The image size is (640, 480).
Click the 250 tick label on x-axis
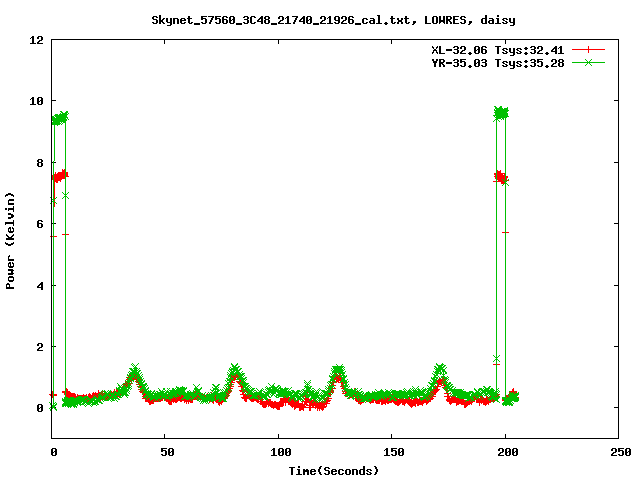618,452
